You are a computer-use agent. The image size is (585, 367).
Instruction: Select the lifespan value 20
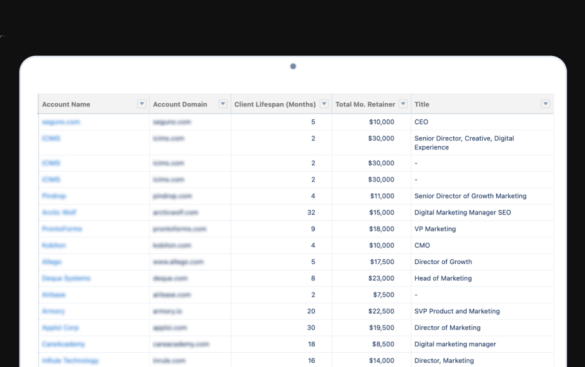coord(311,311)
